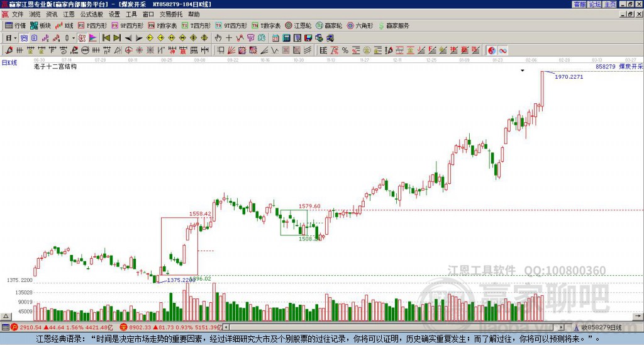Viewport: 644px width, 345px height.
Task: Open the 六角形 hexagon tool
Action: [360, 25]
